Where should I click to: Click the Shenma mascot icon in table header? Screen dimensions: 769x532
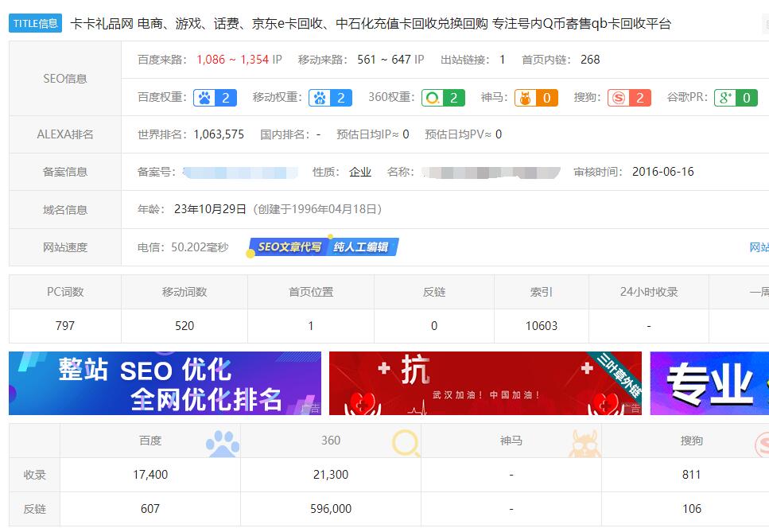585,443
